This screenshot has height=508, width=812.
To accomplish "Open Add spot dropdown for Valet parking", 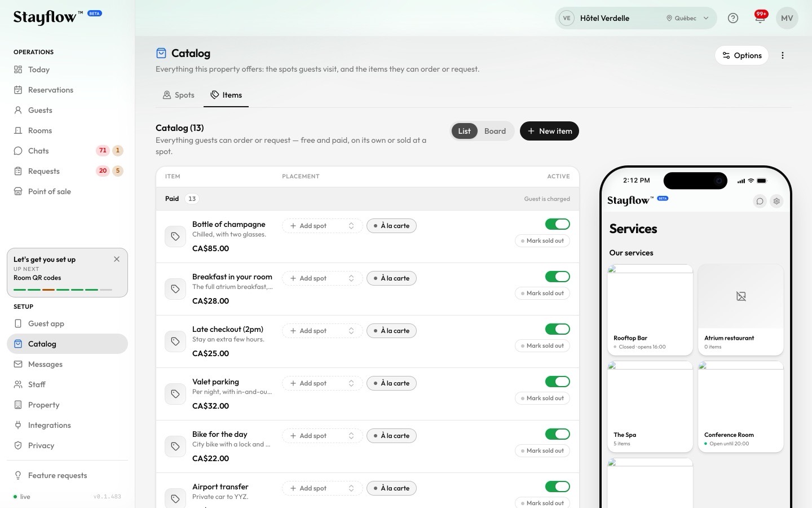I will tap(322, 383).
